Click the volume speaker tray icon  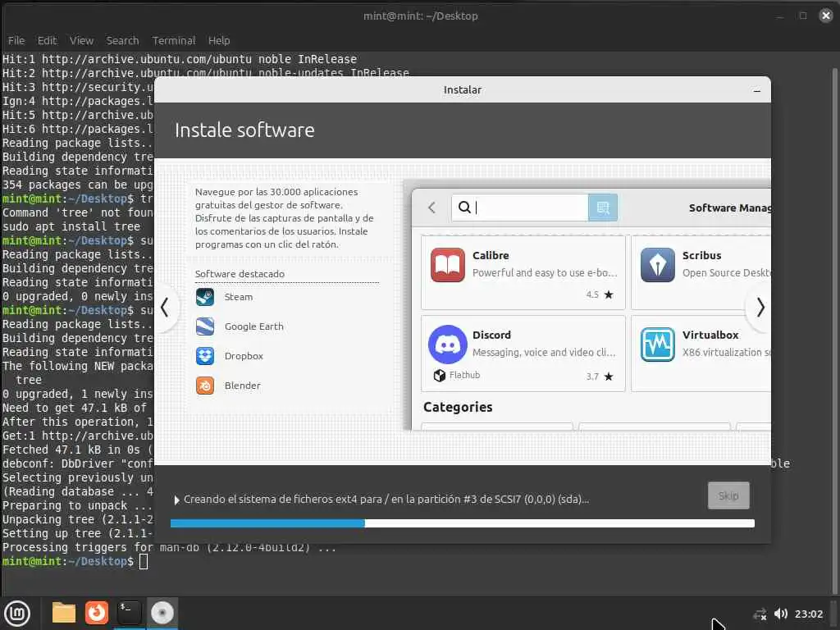(781, 614)
